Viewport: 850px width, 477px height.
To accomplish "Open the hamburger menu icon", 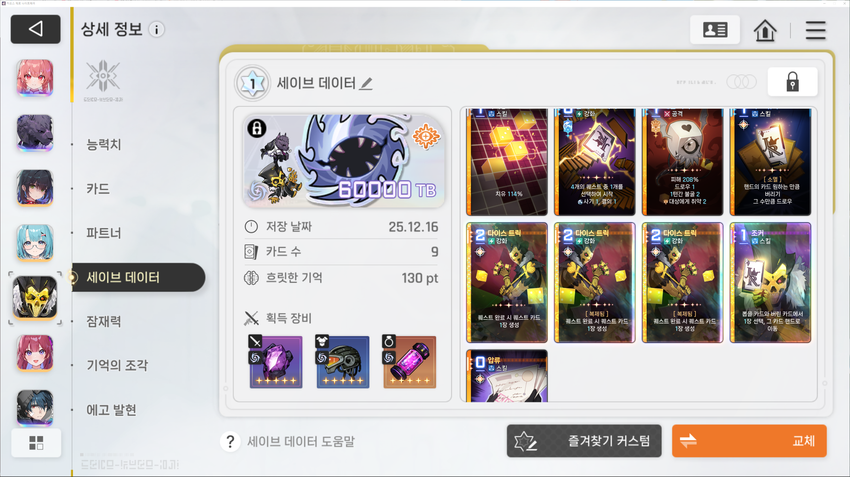I will click(815, 30).
